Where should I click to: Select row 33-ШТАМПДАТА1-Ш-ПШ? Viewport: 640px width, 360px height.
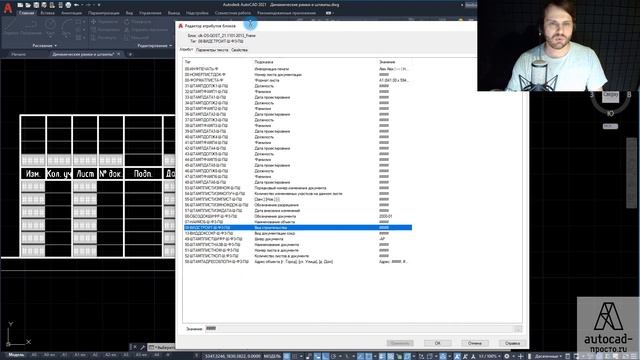298,98
